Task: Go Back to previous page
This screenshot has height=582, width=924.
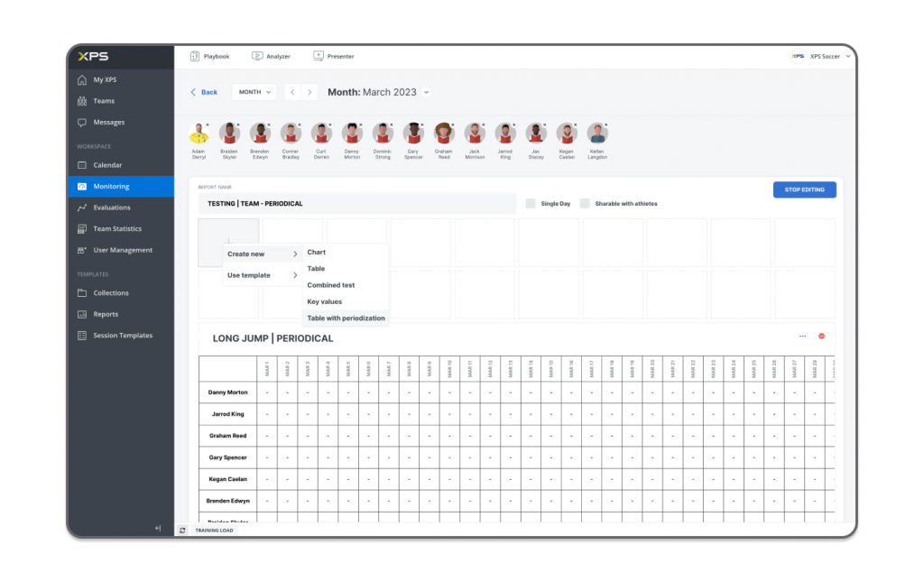Action: pos(204,92)
